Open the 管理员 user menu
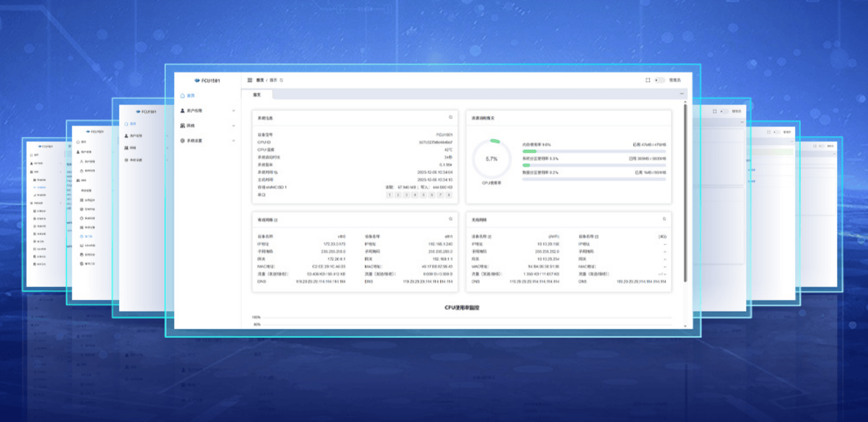Screen dimensions: 868x422 [x=675, y=80]
